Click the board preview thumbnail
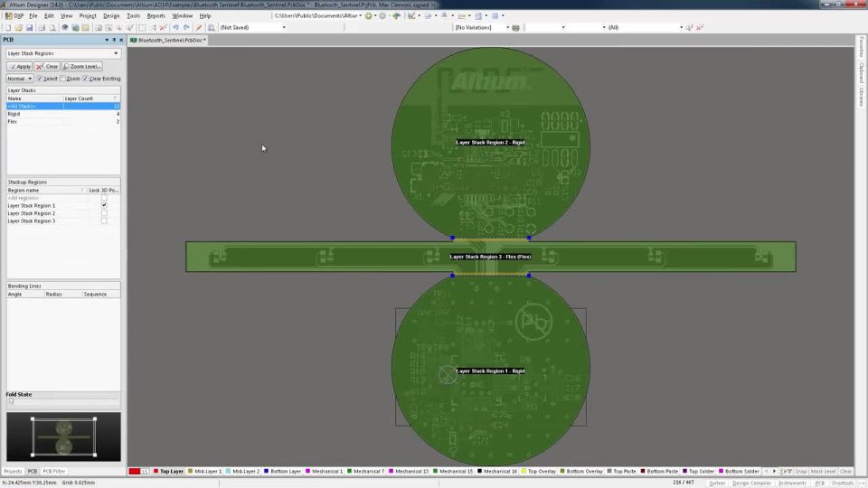868x488 pixels. [x=63, y=436]
